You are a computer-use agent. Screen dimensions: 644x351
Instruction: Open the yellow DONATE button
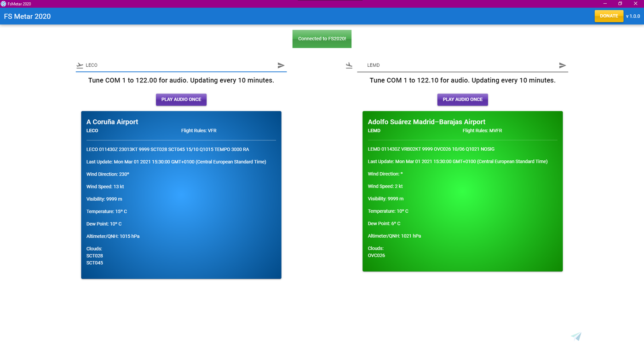click(609, 16)
